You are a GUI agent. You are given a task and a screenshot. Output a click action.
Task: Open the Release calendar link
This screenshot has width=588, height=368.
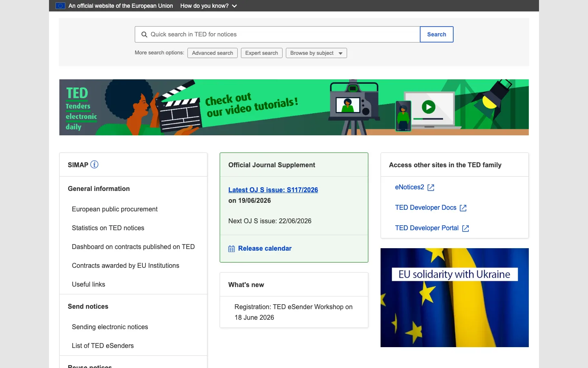pyautogui.click(x=265, y=248)
